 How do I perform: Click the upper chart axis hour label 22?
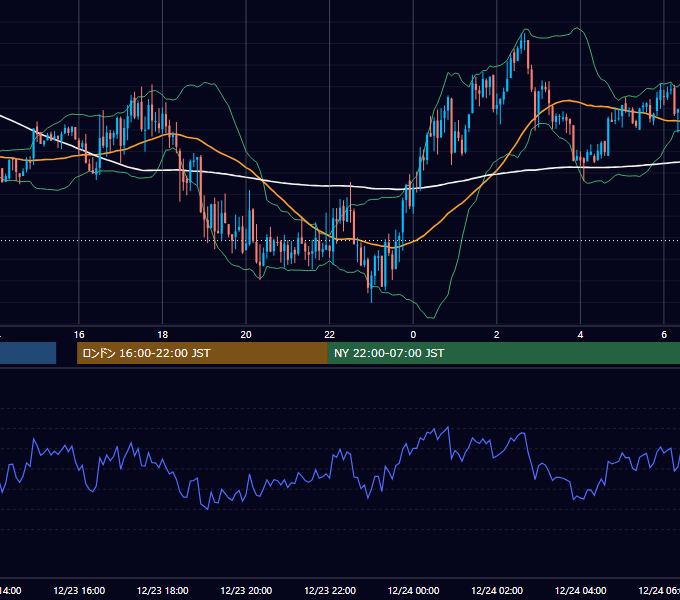pos(330,335)
